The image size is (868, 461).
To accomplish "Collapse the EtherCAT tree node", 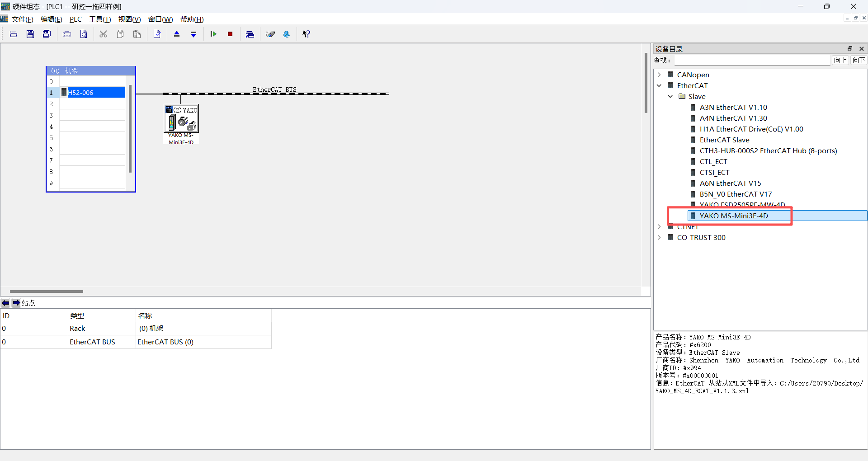I will tap(659, 85).
